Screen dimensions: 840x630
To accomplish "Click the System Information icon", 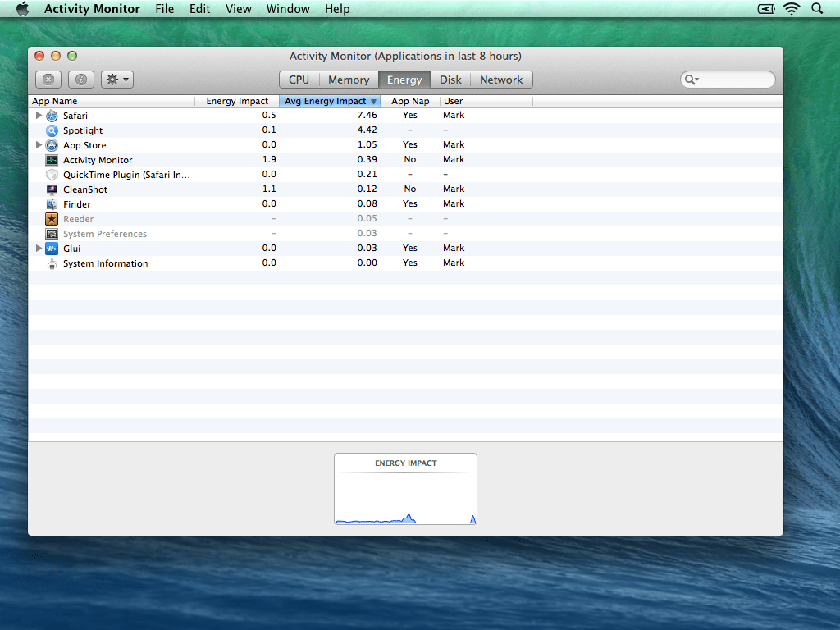I will coord(52,263).
